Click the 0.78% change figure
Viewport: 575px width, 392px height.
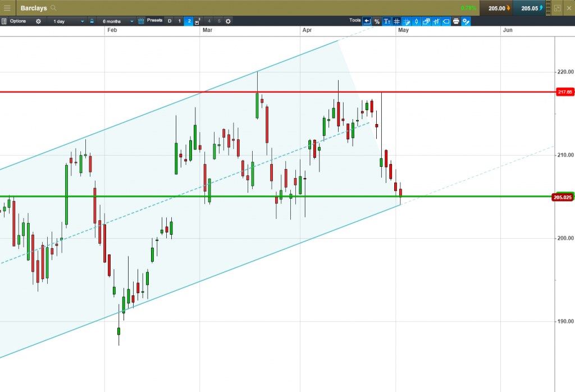click(x=468, y=8)
